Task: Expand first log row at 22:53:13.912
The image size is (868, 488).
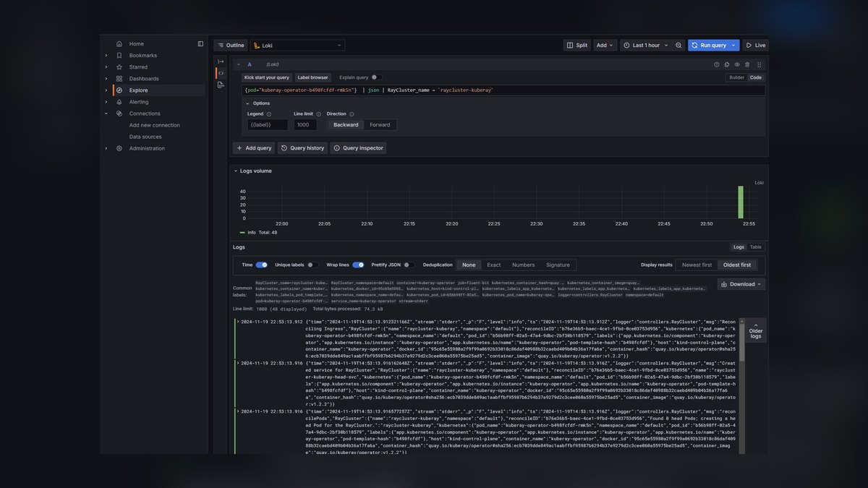Action: [237, 322]
